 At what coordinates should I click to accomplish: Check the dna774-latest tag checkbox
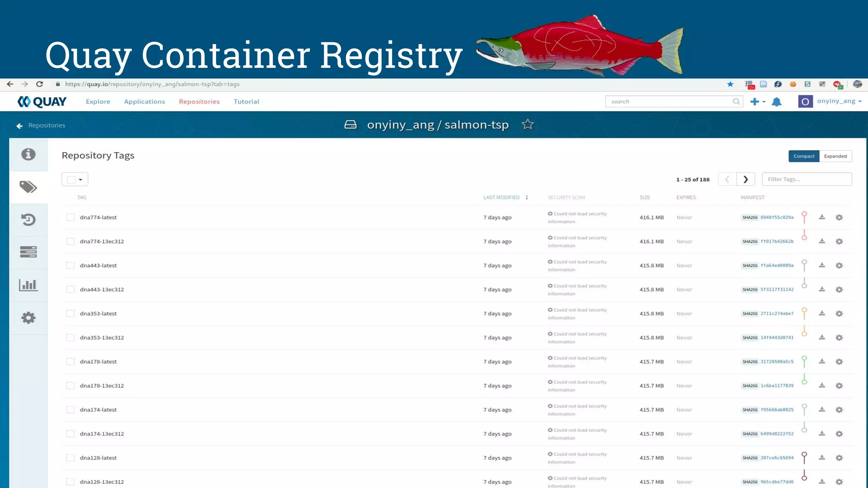pyautogui.click(x=70, y=217)
